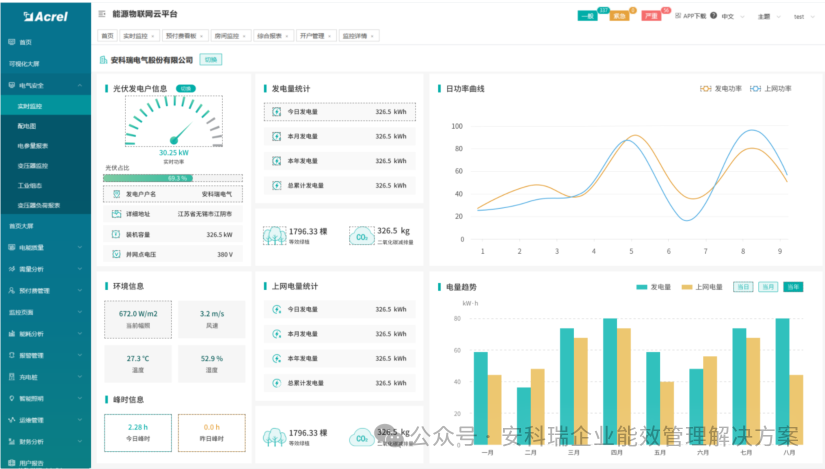Click the 首页 monitor icon in sidebar
The width and height of the screenshot is (825, 469).
tap(12, 42)
